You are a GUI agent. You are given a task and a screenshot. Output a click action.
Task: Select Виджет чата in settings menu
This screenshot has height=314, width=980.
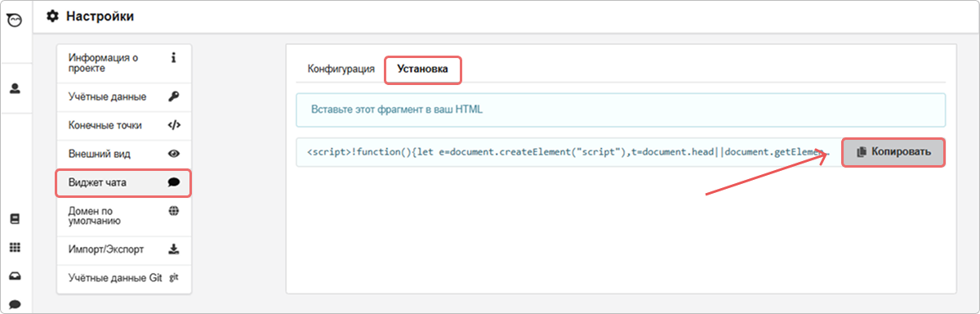(x=124, y=182)
